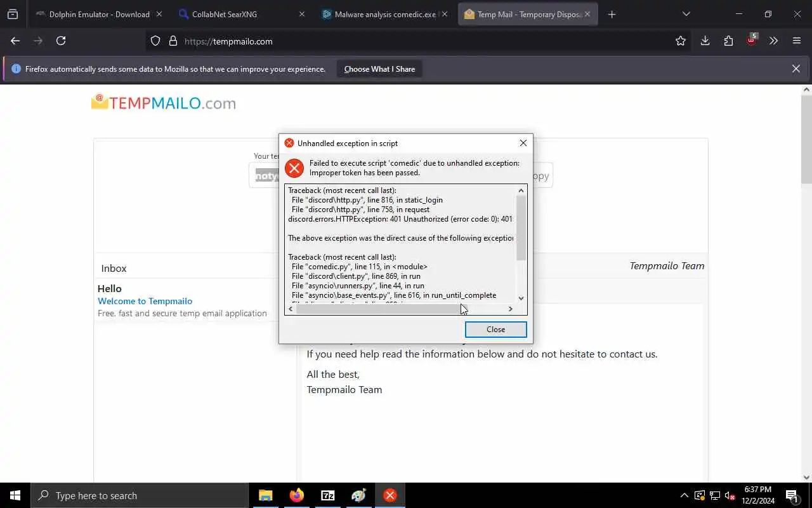This screenshot has height=508, width=812.
Task: Click the Firefox View icon
Action: click(13, 14)
